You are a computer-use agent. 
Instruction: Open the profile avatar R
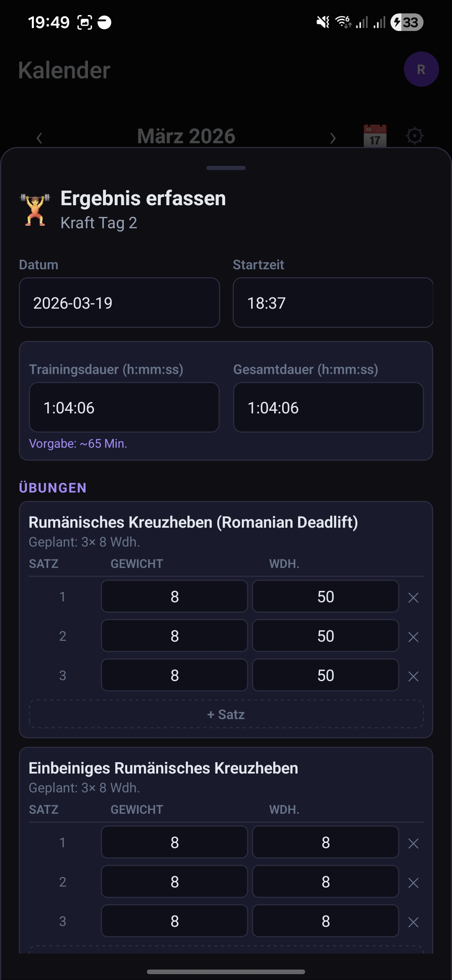[x=421, y=69]
